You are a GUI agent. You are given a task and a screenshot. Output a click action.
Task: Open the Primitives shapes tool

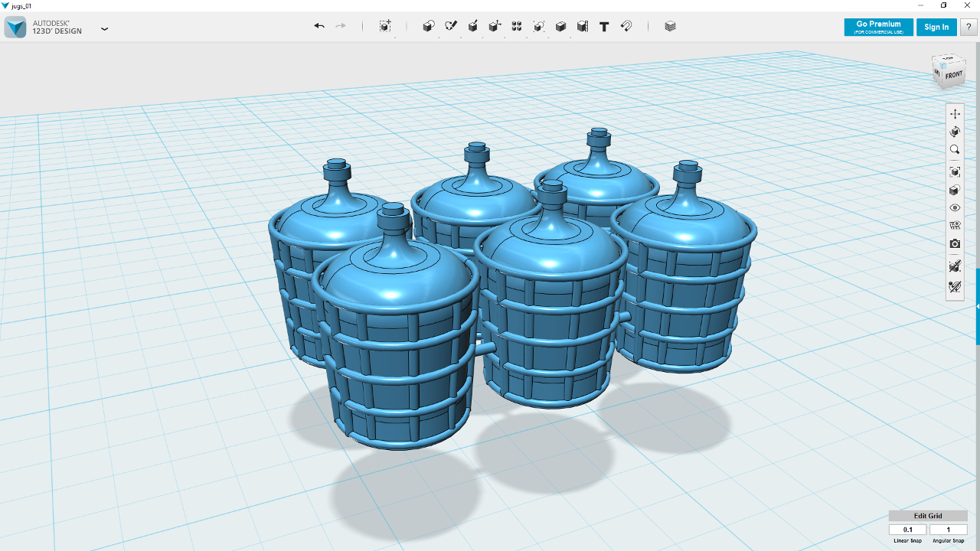429,26
